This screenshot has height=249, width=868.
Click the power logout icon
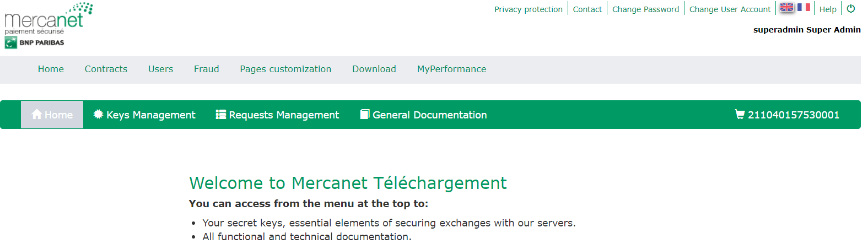(x=851, y=9)
